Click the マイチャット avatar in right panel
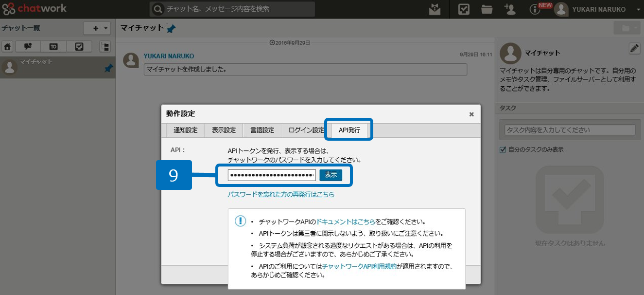Screen dimensions: 644x295 (x=511, y=53)
